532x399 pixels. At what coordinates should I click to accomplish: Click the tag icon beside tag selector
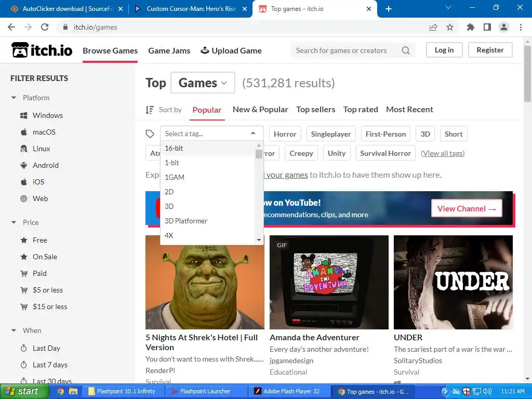click(150, 134)
